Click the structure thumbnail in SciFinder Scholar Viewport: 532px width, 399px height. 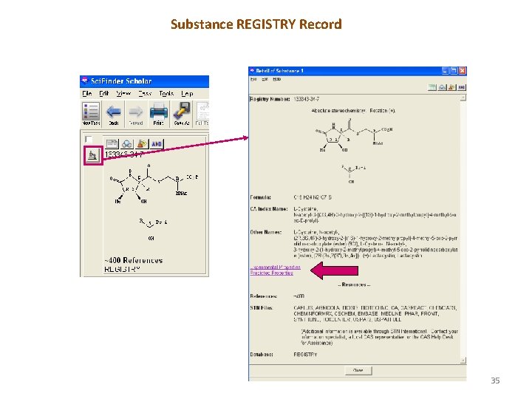pyautogui.click(x=154, y=202)
